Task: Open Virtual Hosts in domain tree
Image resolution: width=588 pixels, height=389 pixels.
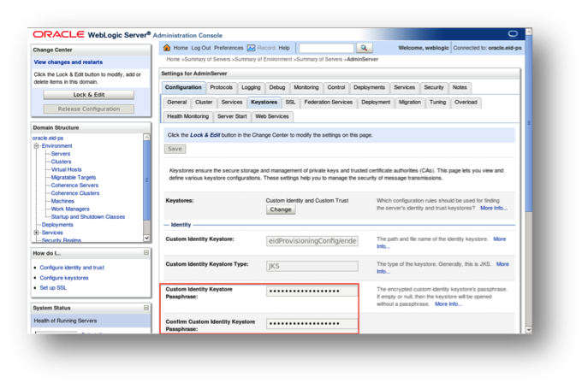Action: (x=67, y=170)
